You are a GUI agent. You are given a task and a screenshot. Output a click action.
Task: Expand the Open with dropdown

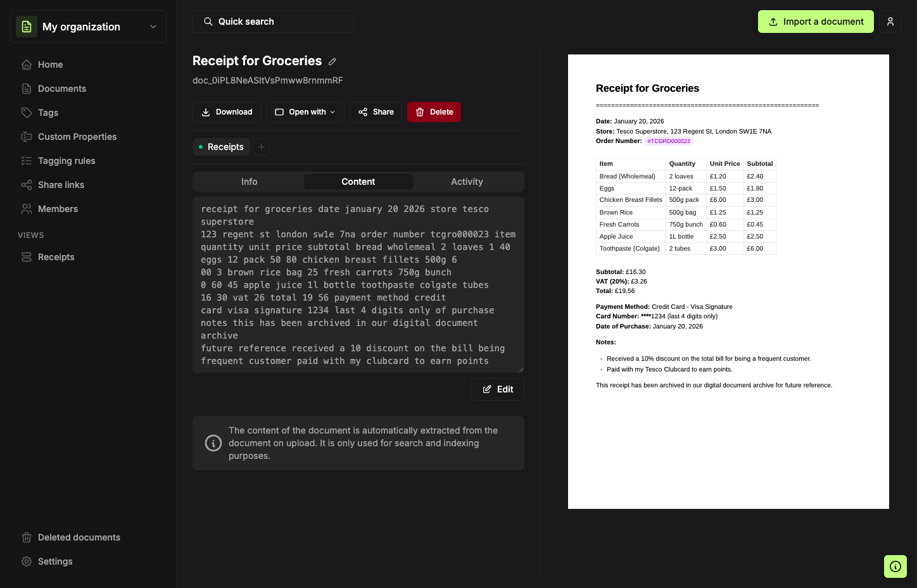[305, 112]
